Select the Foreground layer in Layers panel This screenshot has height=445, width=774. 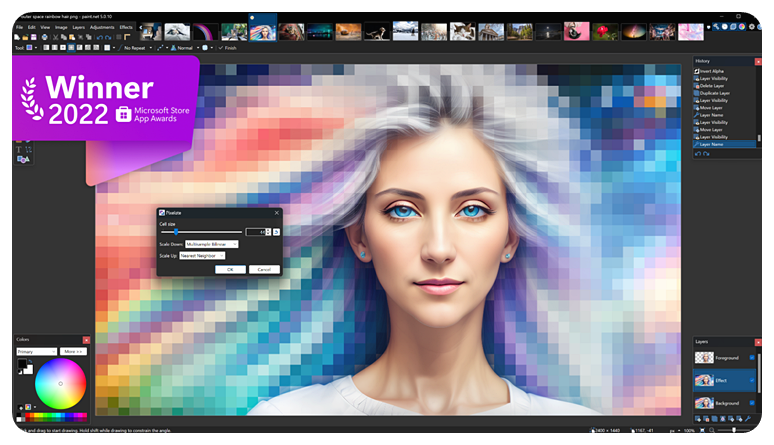724,358
